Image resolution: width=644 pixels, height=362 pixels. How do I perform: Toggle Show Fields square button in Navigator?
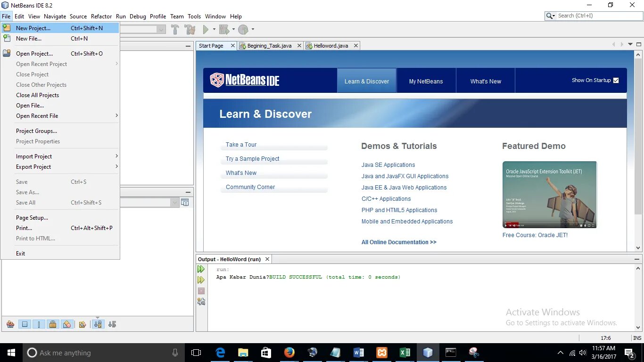(x=25, y=324)
